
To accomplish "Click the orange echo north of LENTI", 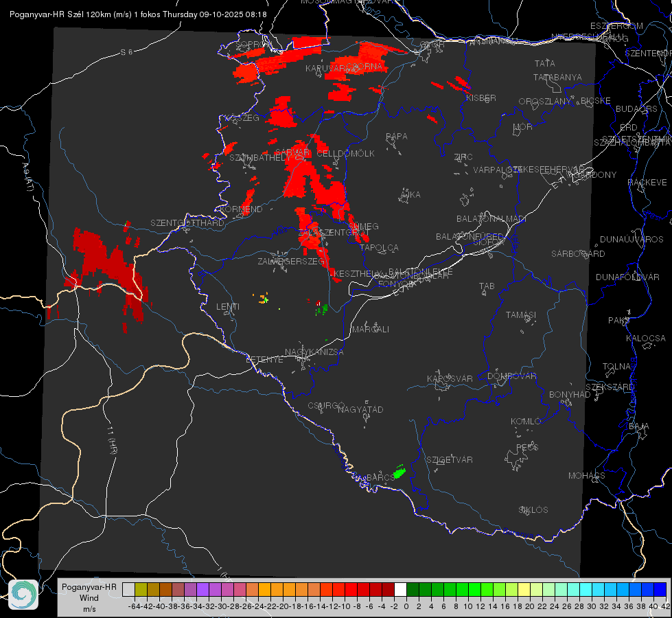I will 263,299.
